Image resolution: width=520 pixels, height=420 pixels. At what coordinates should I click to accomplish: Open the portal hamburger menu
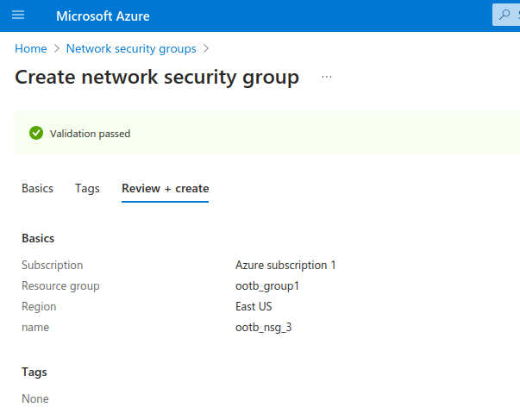point(18,16)
